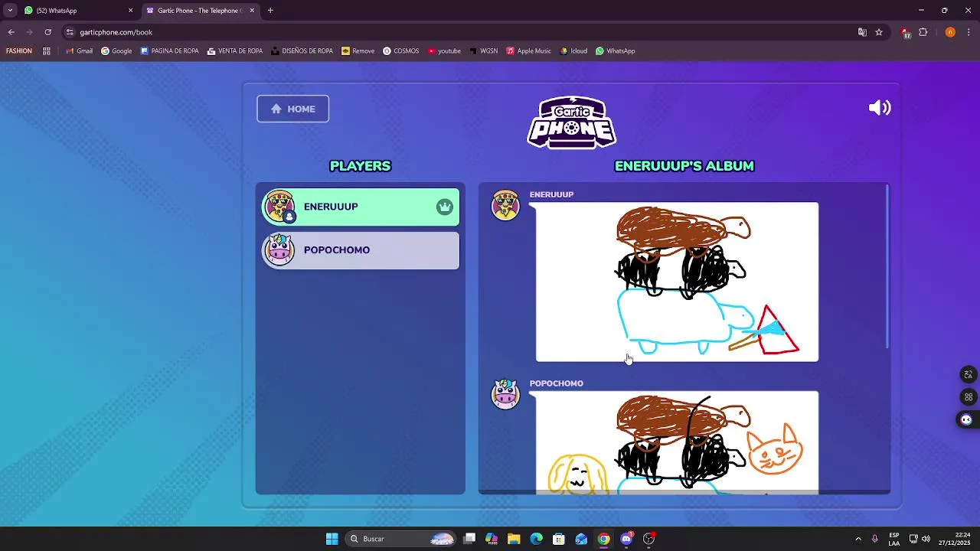Mute the game sound with speaker icon
980x551 pixels.
(x=880, y=108)
